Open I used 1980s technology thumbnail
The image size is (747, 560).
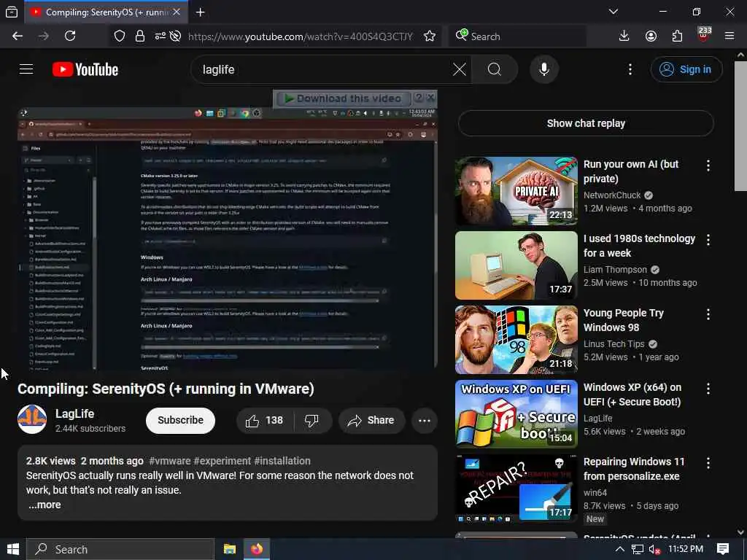[516, 265]
